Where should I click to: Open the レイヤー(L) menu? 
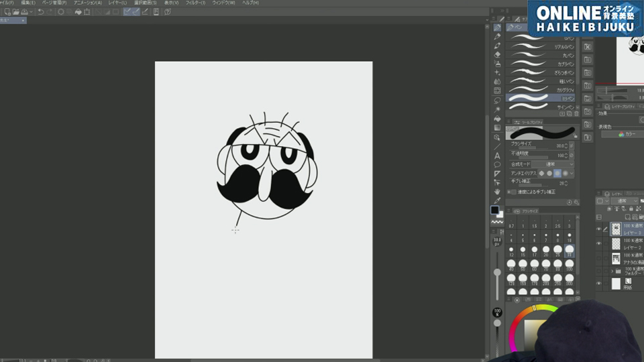click(117, 3)
